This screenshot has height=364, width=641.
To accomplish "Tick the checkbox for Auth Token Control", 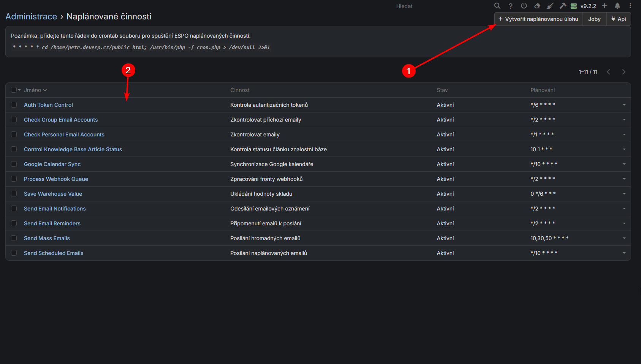I will point(14,105).
